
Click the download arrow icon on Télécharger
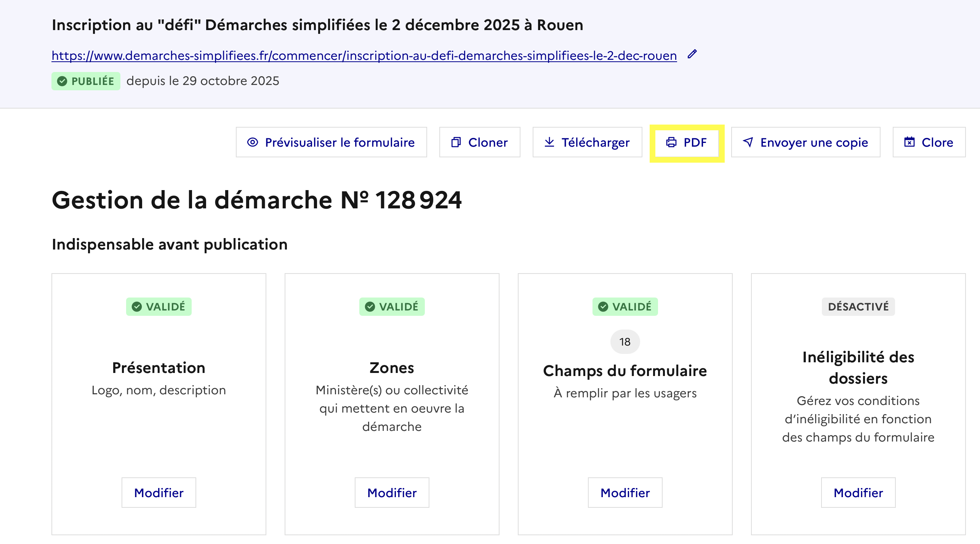pyautogui.click(x=549, y=142)
